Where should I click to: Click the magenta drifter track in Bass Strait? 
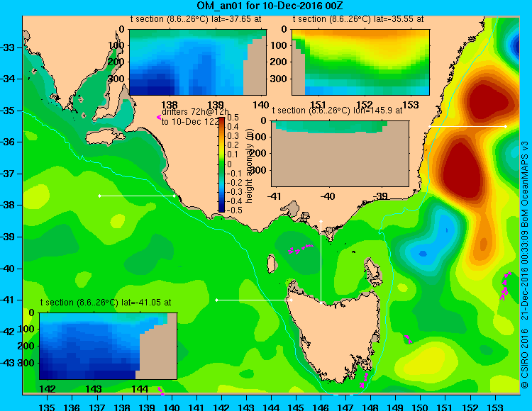[x=299, y=249]
